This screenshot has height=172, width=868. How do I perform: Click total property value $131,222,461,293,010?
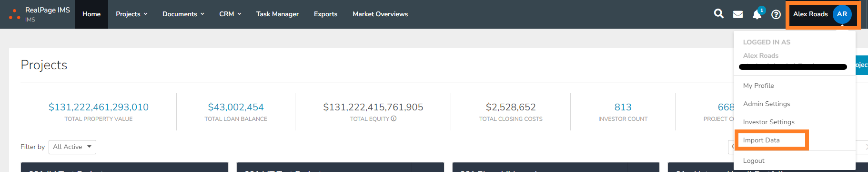click(x=99, y=107)
